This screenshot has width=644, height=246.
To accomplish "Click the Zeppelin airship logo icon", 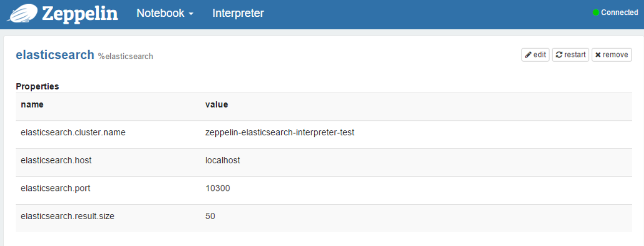I will 22,13.
